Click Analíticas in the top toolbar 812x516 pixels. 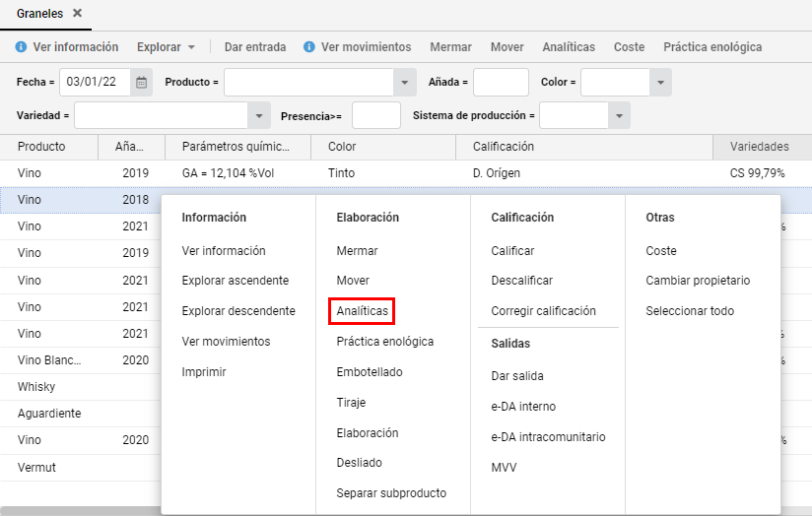569,47
